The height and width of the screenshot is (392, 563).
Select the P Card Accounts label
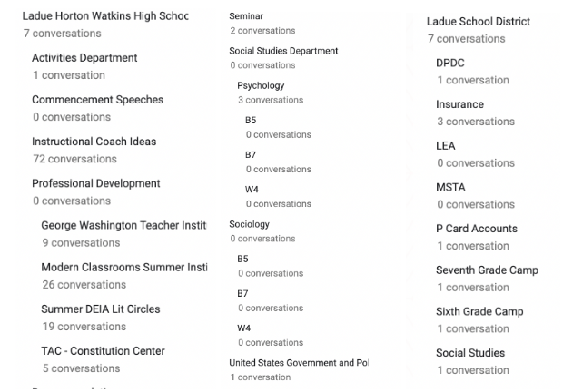pyautogui.click(x=477, y=229)
